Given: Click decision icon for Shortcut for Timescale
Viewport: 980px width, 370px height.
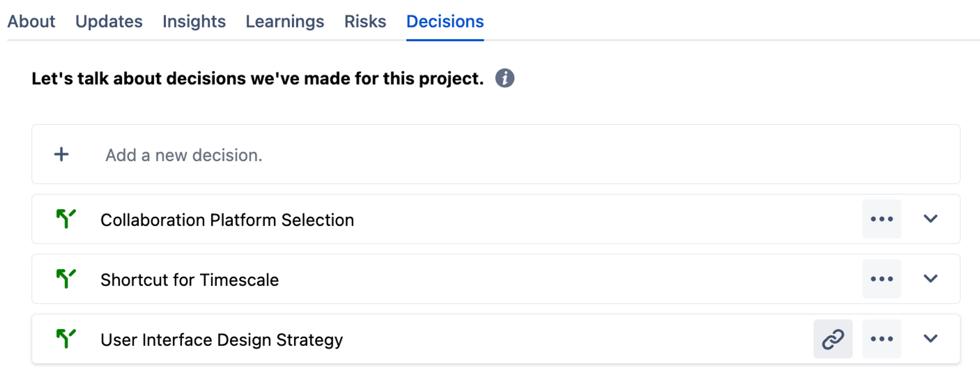Looking at the screenshot, I should (66, 279).
